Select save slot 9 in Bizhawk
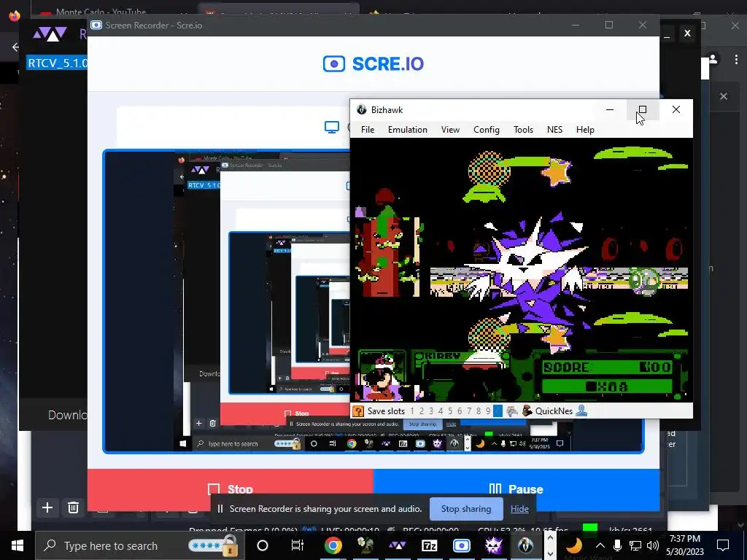 (x=488, y=411)
